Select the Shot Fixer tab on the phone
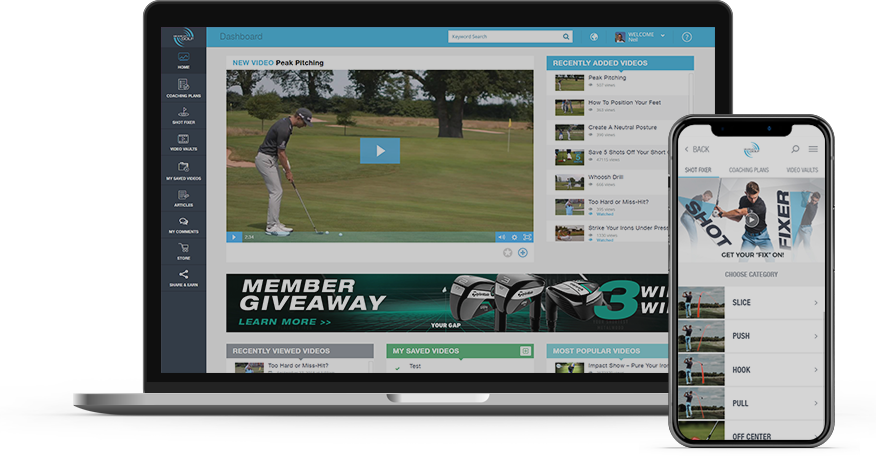 (x=698, y=170)
